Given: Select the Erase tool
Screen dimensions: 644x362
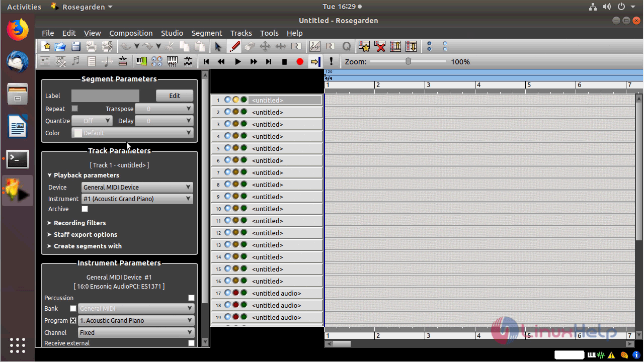Looking at the screenshot, I should 250,47.
